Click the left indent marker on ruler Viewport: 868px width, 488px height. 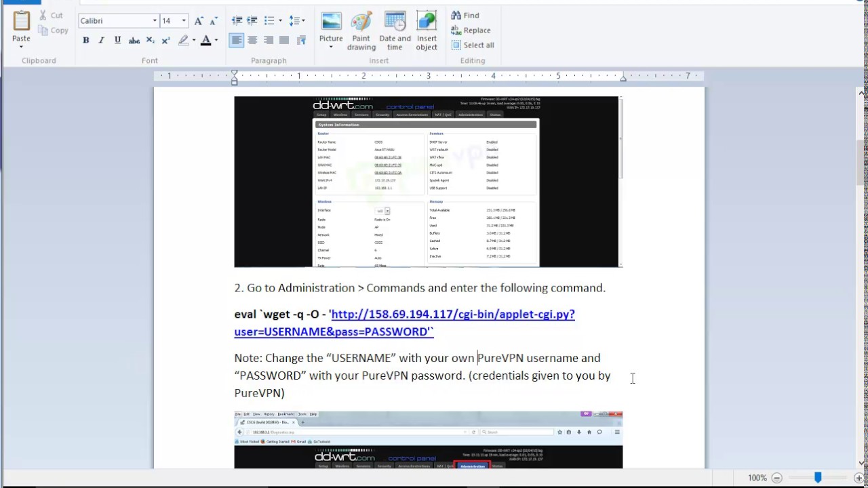234,77
